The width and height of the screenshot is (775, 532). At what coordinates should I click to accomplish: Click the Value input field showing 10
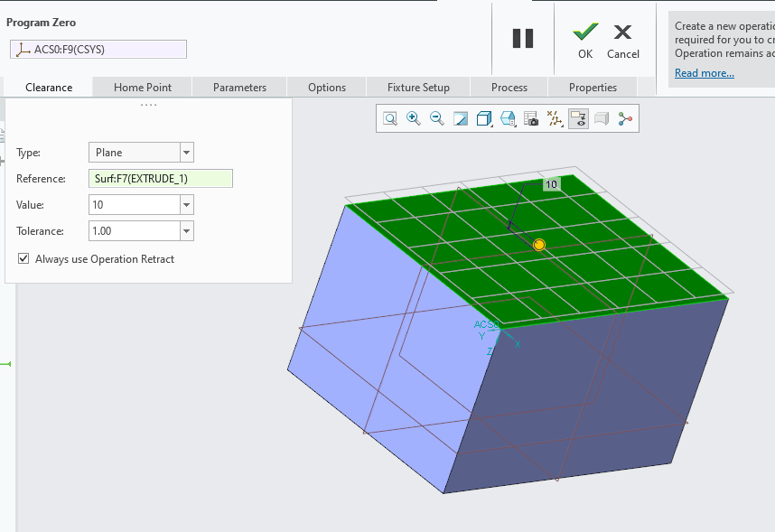(x=135, y=205)
